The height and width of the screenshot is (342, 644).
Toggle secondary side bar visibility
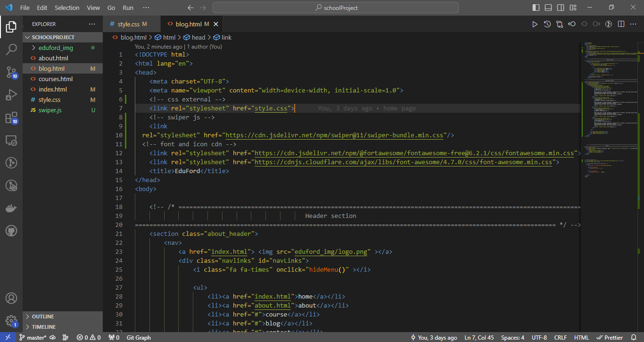point(561,8)
